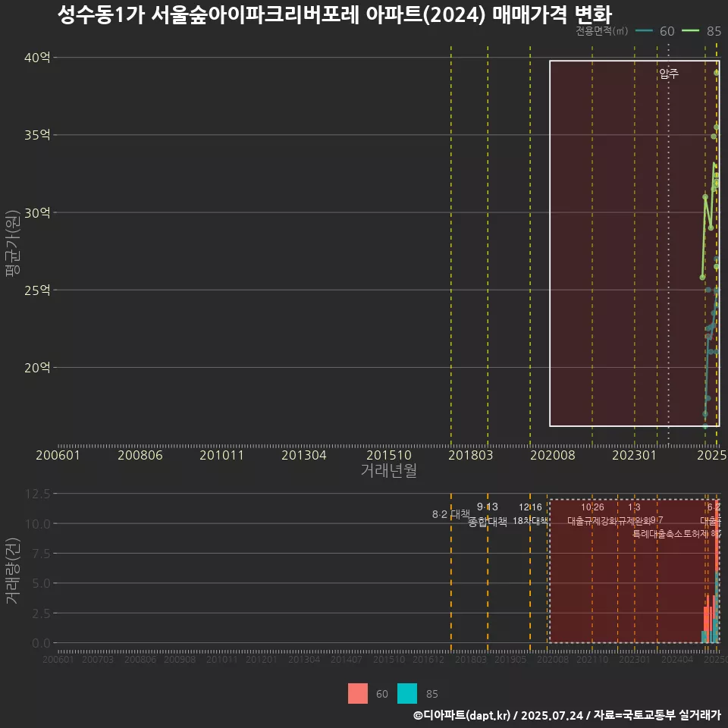The image size is (728, 728).
Task: Click the 거래년월 axis title
Action: (x=388, y=470)
